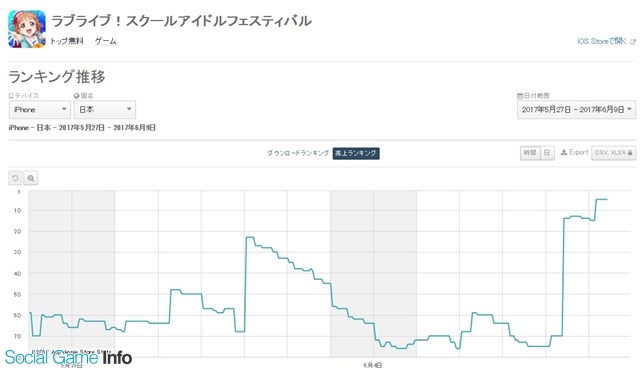
Task: Switch to 売上ランキング grossing view
Action: point(356,153)
